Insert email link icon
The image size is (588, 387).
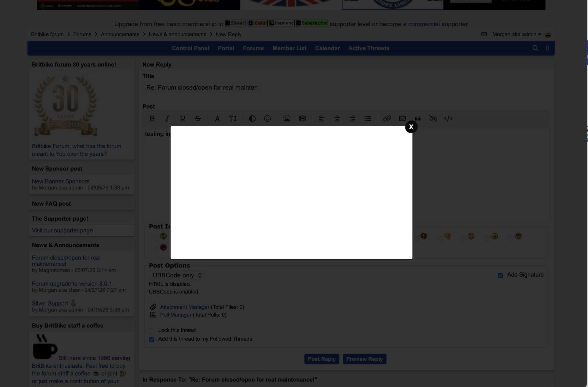click(x=402, y=119)
